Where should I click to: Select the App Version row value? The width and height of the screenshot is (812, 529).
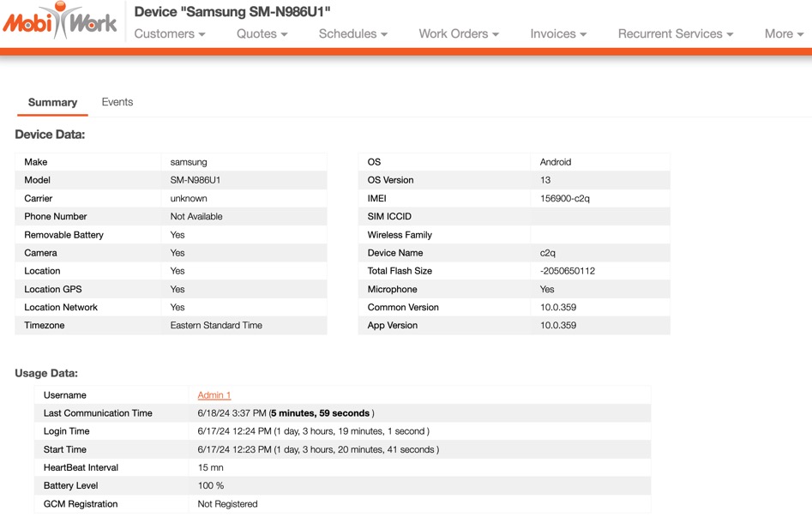[x=557, y=326]
